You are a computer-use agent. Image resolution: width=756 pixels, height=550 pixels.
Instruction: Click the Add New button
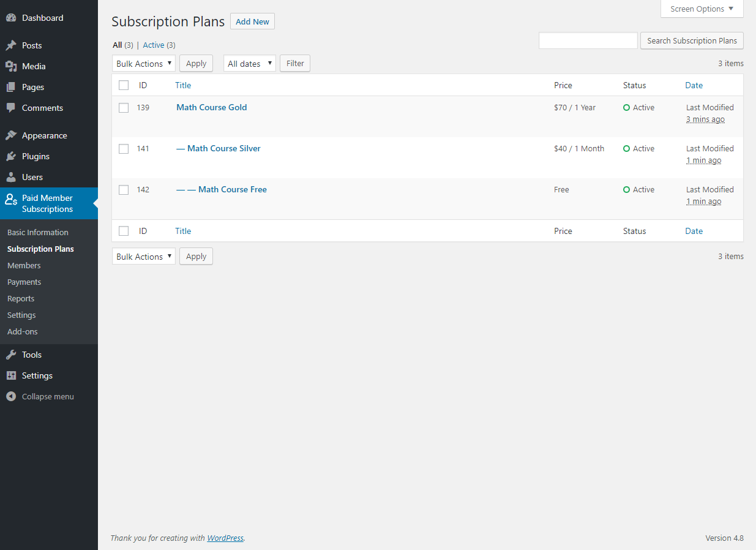[252, 21]
